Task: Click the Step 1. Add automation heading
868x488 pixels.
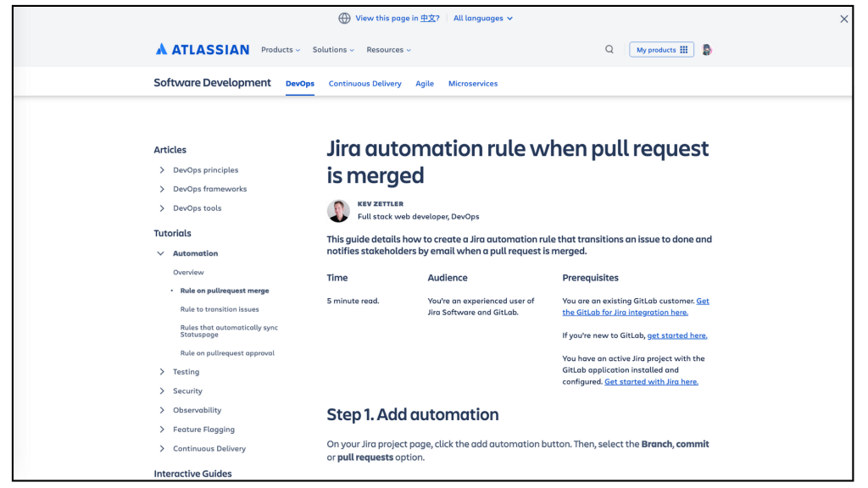Action: click(413, 414)
